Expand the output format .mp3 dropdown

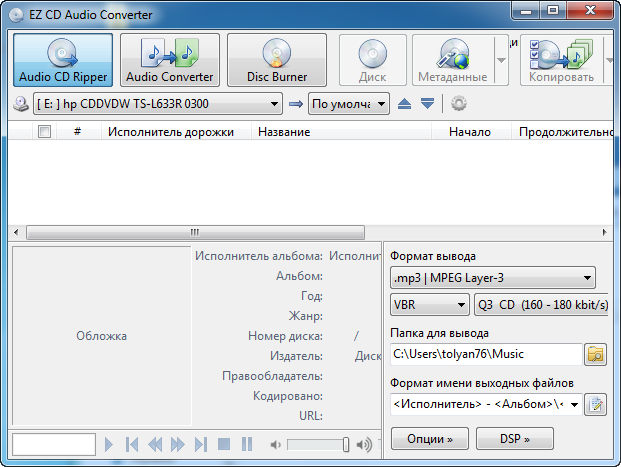pos(587,277)
